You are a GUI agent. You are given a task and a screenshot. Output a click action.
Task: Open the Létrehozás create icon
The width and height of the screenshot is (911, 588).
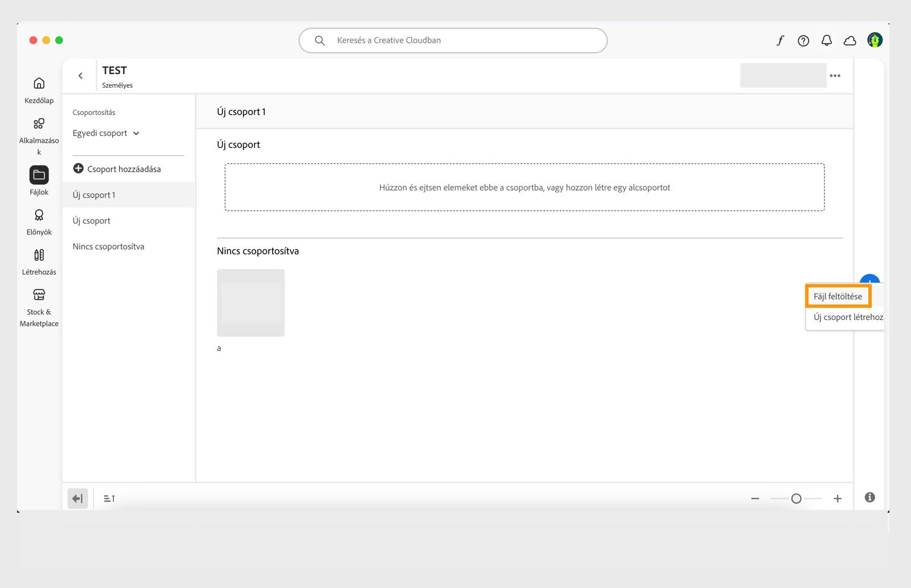click(39, 255)
